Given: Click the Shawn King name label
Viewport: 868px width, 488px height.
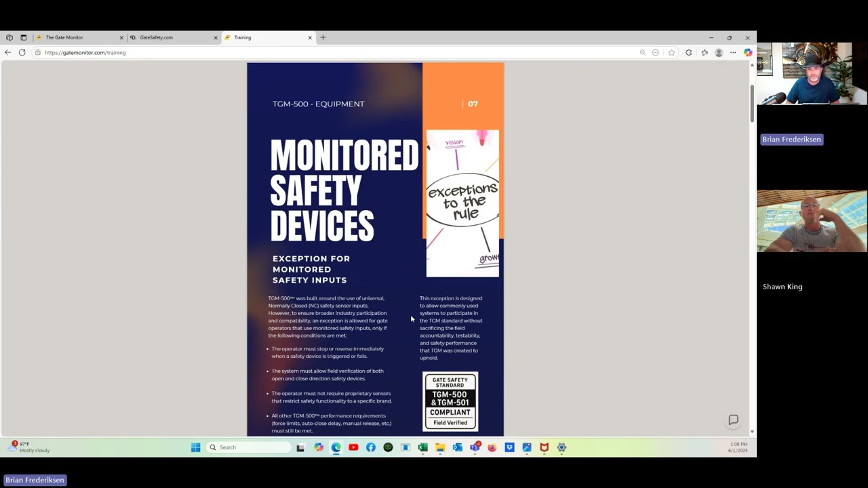Looking at the screenshot, I should (x=783, y=287).
